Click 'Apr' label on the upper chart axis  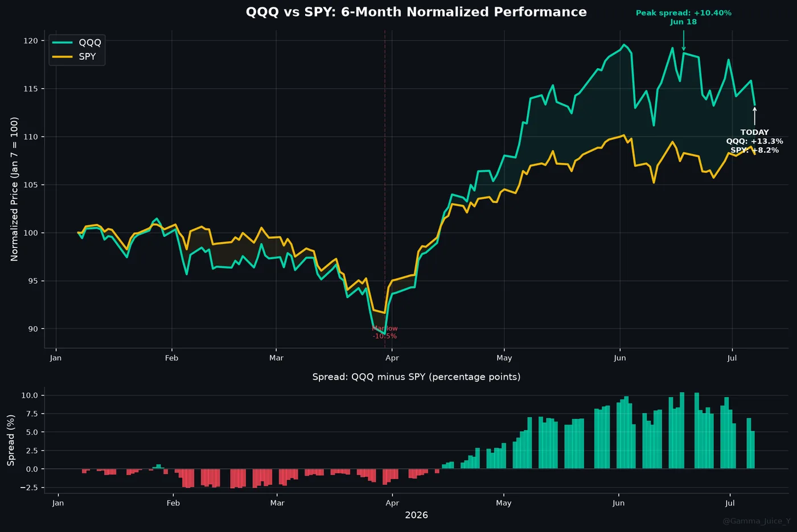point(392,358)
